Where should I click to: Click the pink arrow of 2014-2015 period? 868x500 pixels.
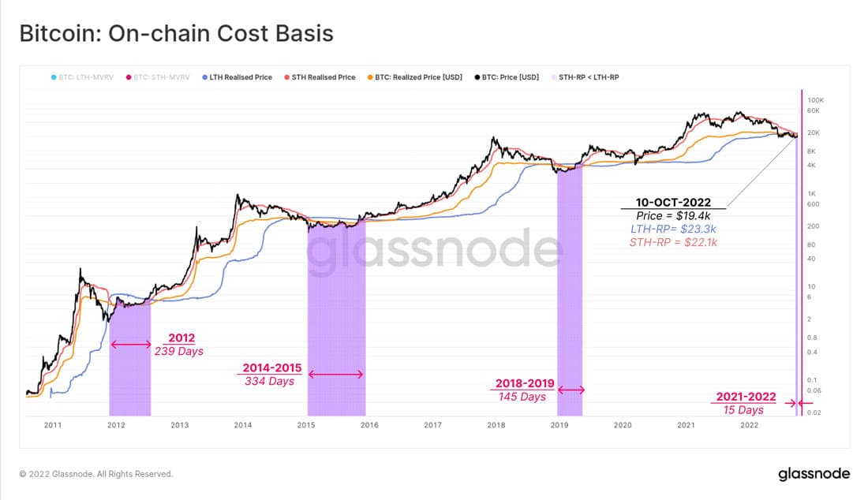click(335, 375)
